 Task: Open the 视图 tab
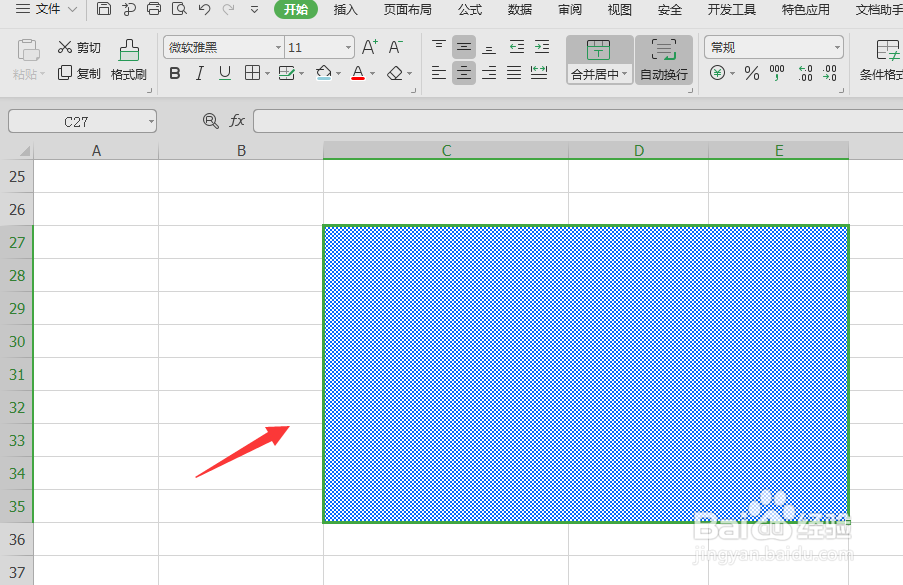[620, 10]
